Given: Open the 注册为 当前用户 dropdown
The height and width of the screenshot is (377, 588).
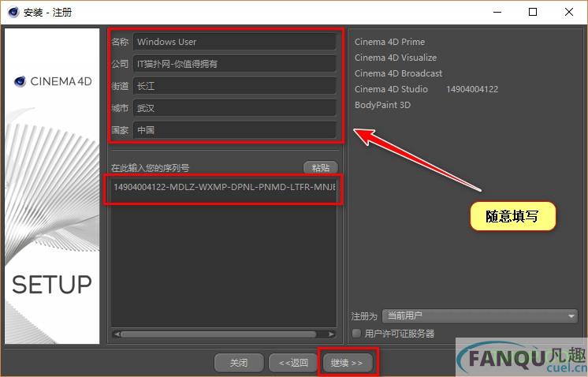Looking at the screenshot, I should (x=479, y=316).
